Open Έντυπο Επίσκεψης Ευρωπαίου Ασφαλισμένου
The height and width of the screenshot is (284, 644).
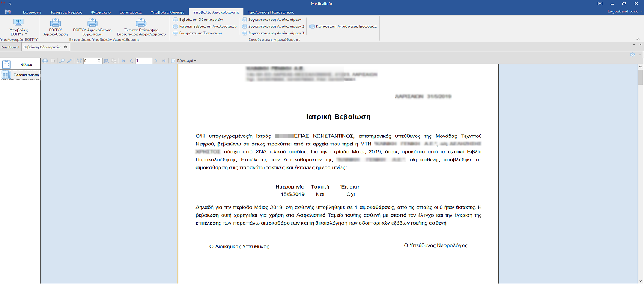click(x=141, y=27)
